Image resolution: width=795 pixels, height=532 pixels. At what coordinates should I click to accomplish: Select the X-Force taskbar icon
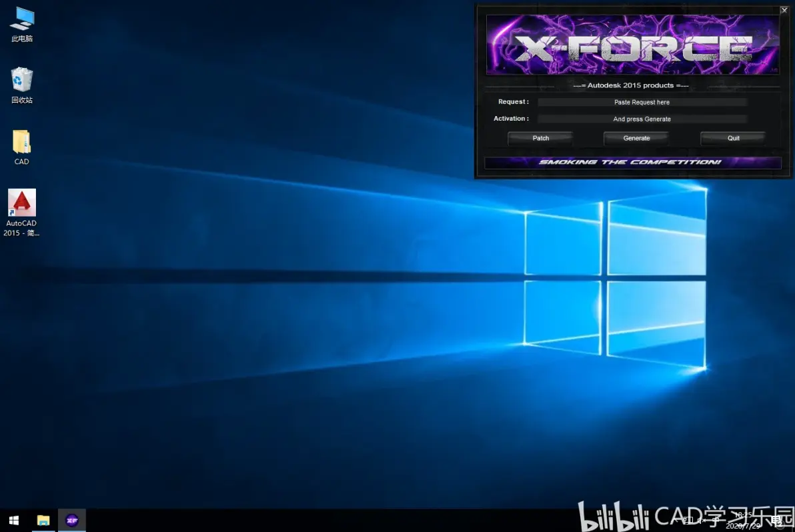pyautogui.click(x=72, y=521)
